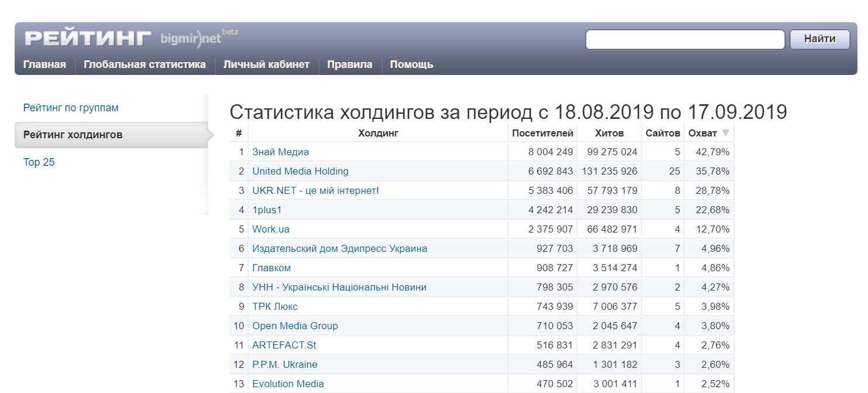Screen dimensions: 868x393
Task: Click hits value 99 275 024
Action: click(x=612, y=152)
